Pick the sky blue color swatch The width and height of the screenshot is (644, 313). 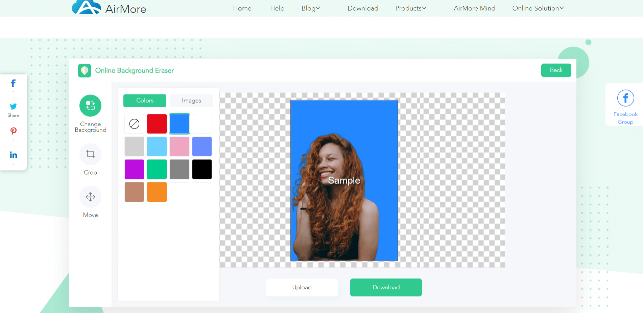tap(157, 147)
